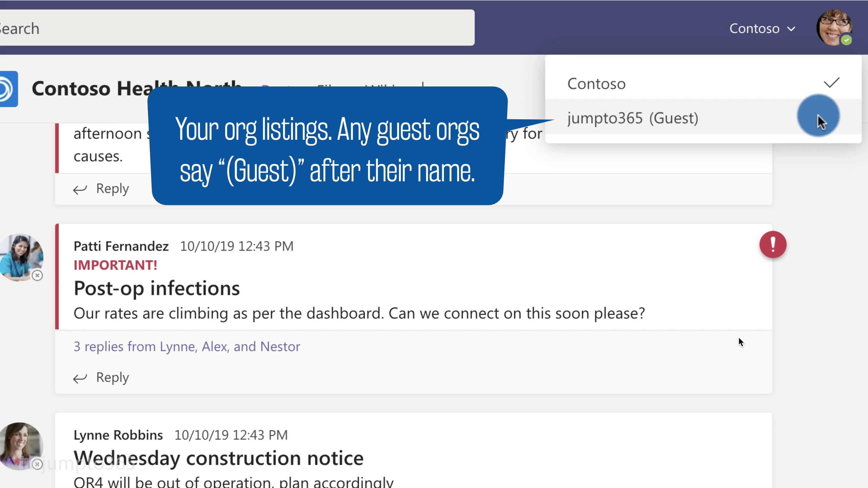
Task: Click the red important exclamation badge
Action: (773, 245)
